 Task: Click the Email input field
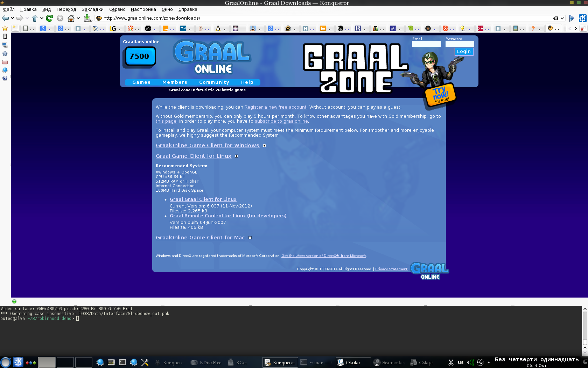[426, 44]
